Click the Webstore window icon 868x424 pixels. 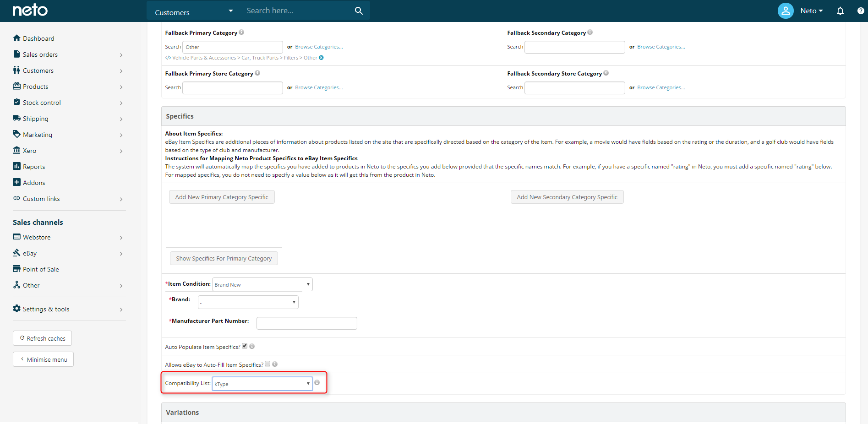pyautogui.click(x=17, y=237)
